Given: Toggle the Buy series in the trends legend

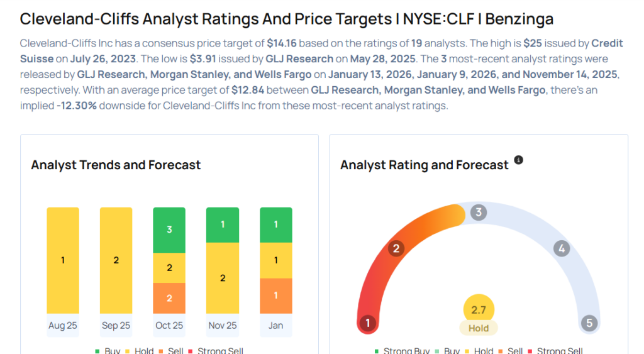Looking at the screenshot, I should pos(108,351).
